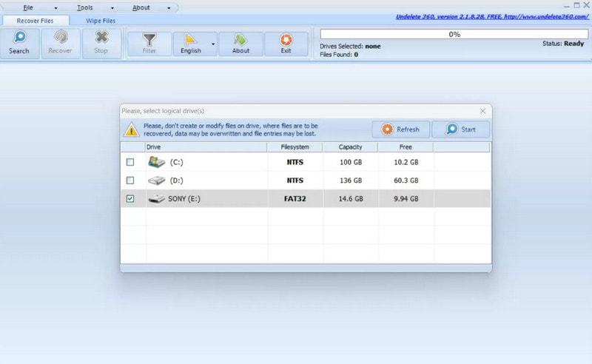
Task: Click the 100 GB capacity cell
Action: (x=351, y=162)
